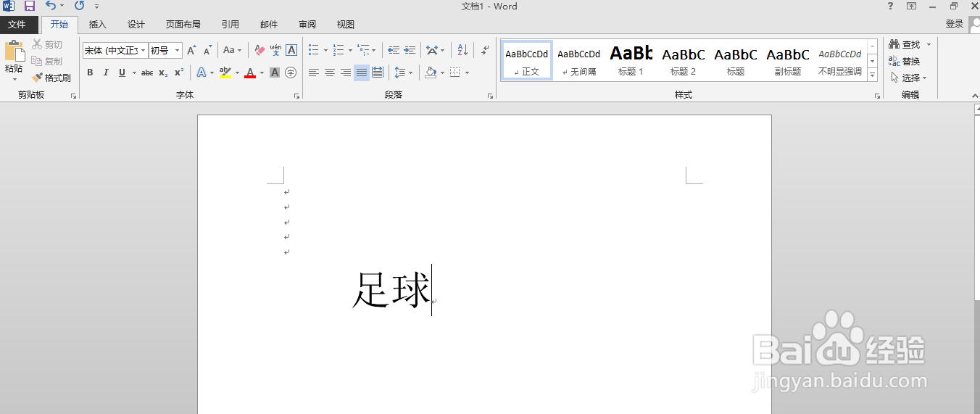Apply strikethrough (abc) formatting
Viewport: 980px width, 414px height.
coord(147,73)
